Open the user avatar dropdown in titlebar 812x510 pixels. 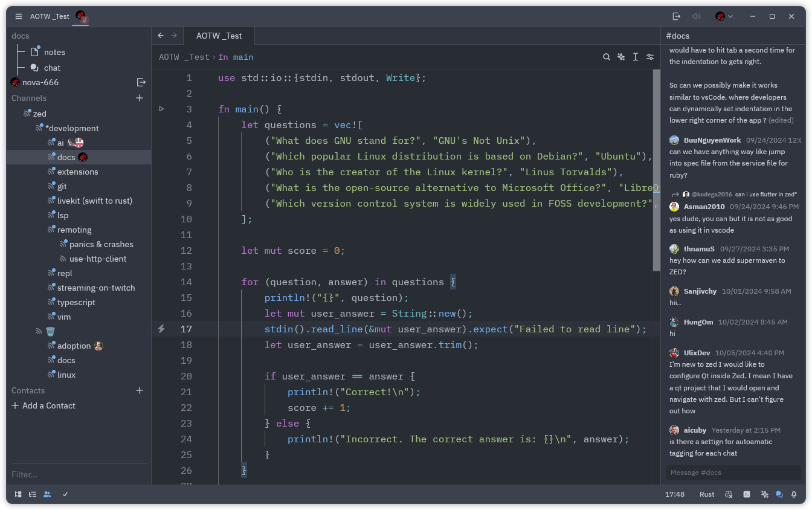coord(723,16)
